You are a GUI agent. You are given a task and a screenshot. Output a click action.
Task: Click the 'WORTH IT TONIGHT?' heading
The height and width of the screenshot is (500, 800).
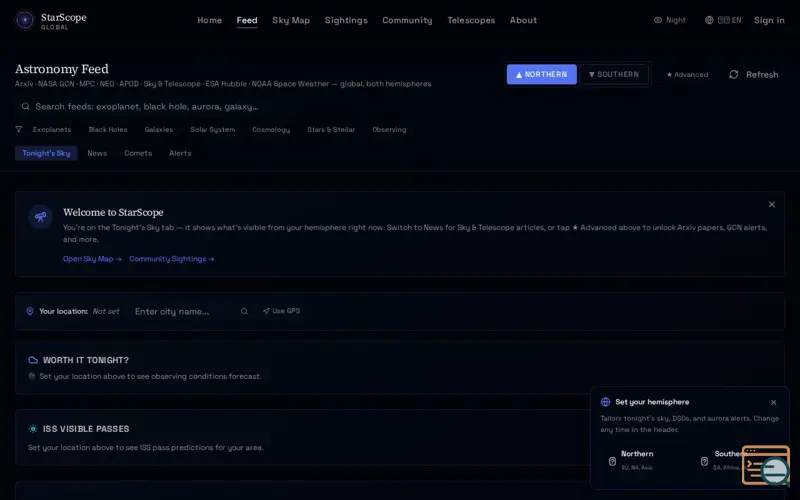(x=86, y=360)
